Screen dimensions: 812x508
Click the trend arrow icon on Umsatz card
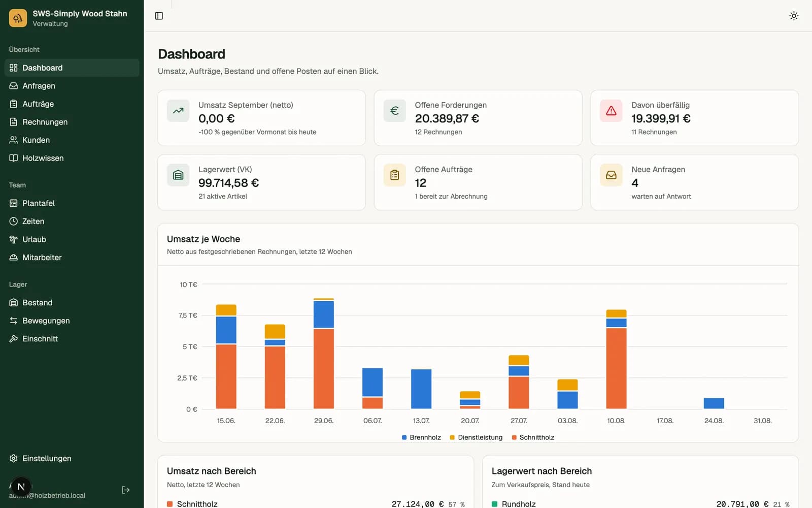click(178, 111)
